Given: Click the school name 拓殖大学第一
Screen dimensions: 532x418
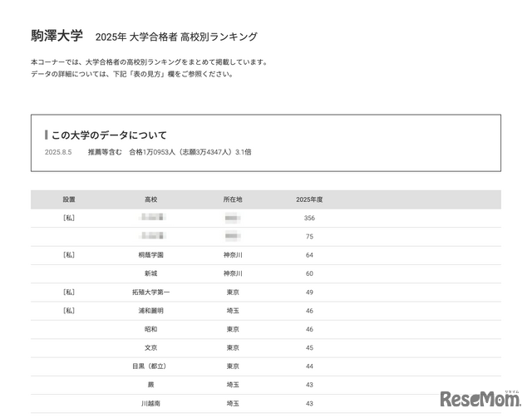Looking at the screenshot, I should [151, 293].
